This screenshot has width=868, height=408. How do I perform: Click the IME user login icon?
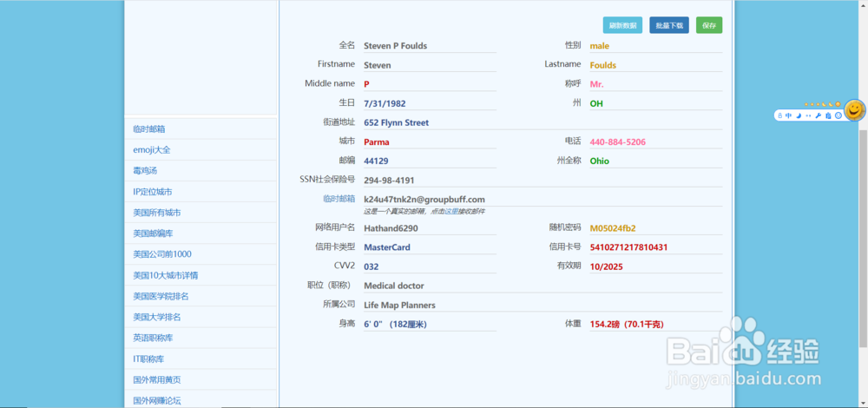780,115
